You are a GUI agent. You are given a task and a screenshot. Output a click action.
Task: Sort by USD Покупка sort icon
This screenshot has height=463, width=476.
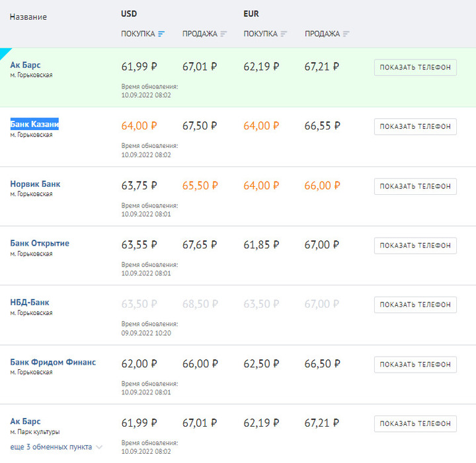[161, 34]
